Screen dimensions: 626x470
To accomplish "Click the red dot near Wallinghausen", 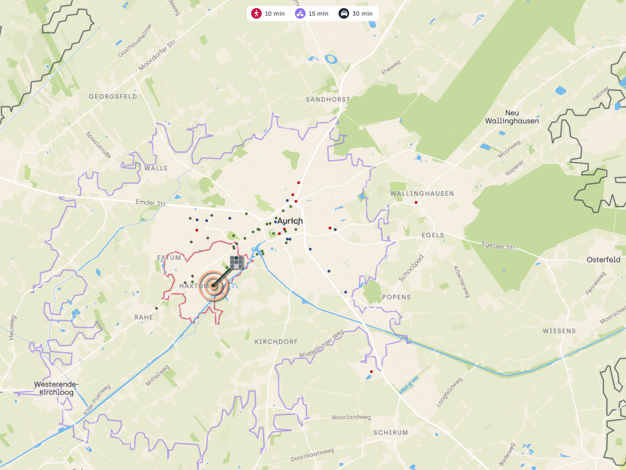I will pos(416,202).
